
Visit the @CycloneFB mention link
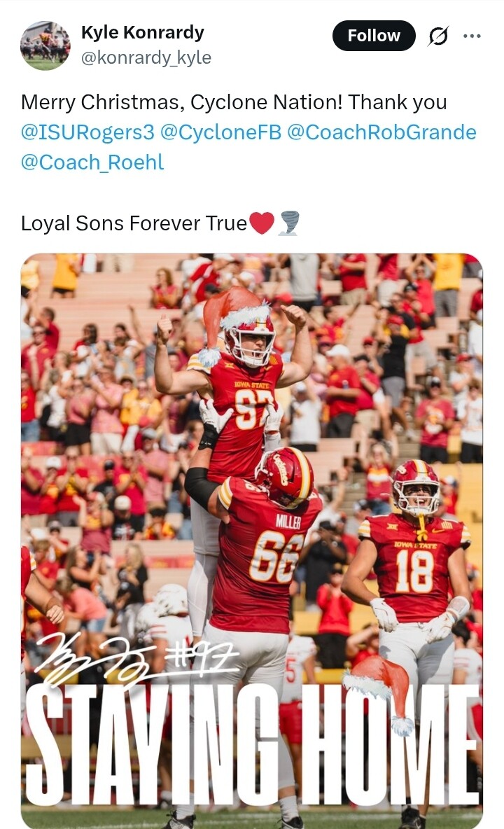(x=220, y=132)
